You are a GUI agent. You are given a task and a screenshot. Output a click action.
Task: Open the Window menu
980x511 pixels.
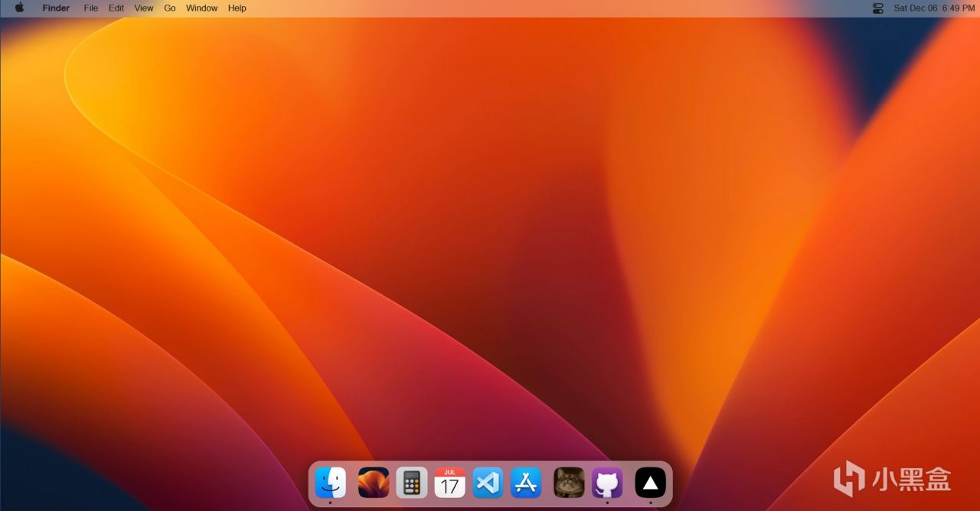(x=202, y=8)
